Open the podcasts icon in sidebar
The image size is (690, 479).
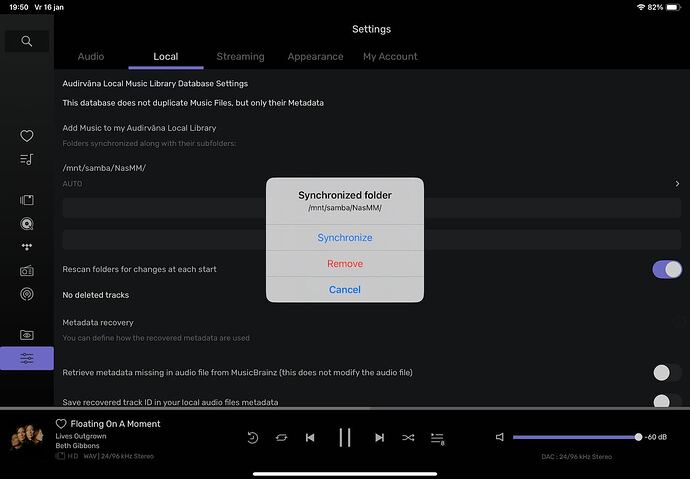[x=27, y=294]
